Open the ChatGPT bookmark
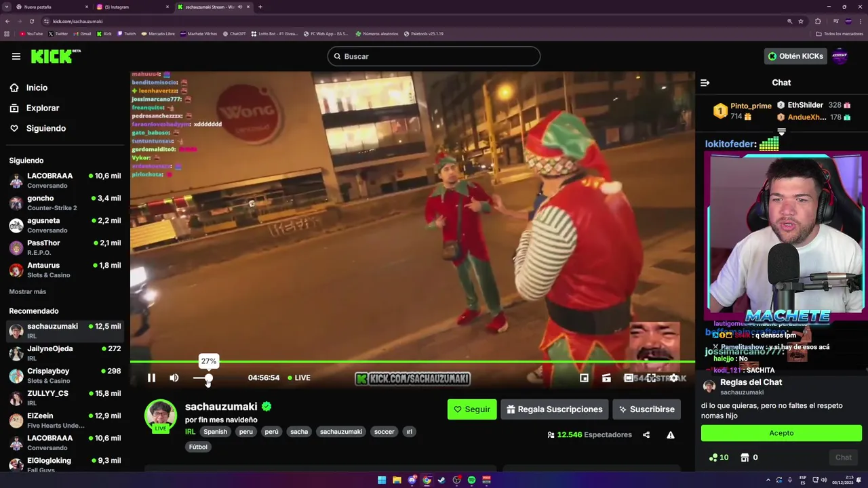Image resolution: width=868 pixels, height=488 pixels. 235,33
